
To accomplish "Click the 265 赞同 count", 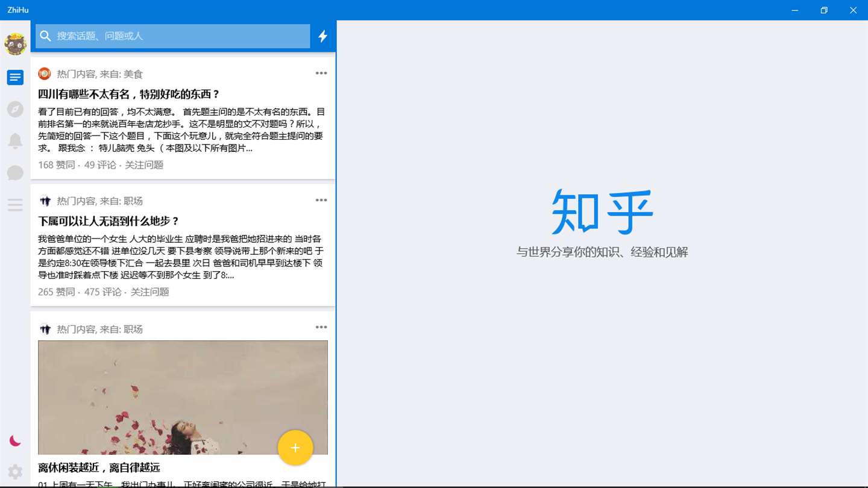I will pos(57,292).
